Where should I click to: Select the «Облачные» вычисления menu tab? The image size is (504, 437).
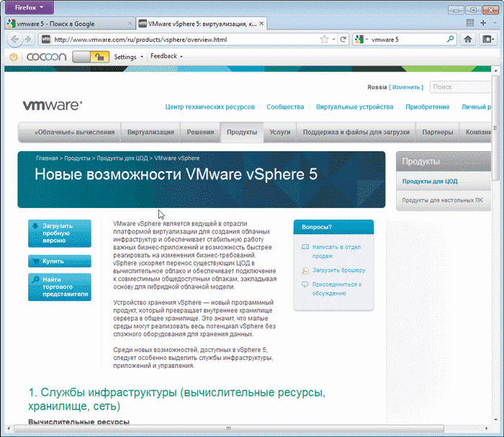[70, 132]
